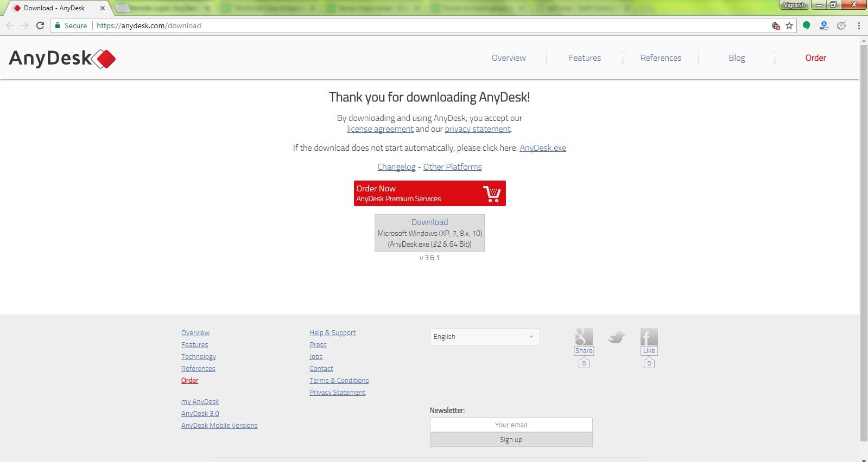Click the browser address bar URL

pos(149,25)
